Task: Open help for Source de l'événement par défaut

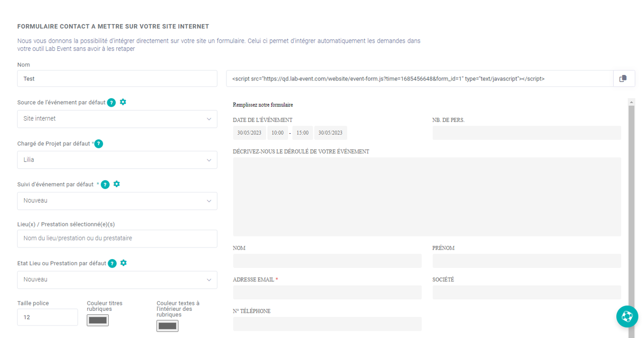Action: pyautogui.click(x=111, y=103)
